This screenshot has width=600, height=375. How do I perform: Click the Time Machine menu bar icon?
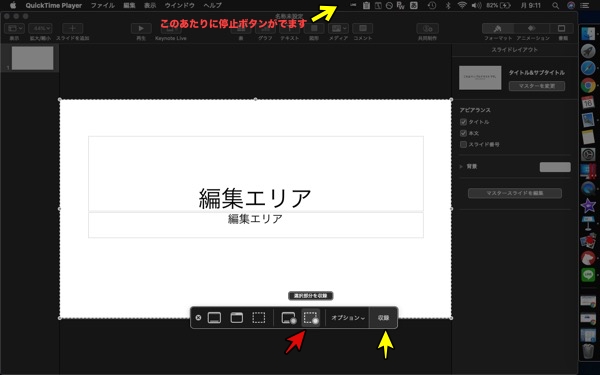432,5
